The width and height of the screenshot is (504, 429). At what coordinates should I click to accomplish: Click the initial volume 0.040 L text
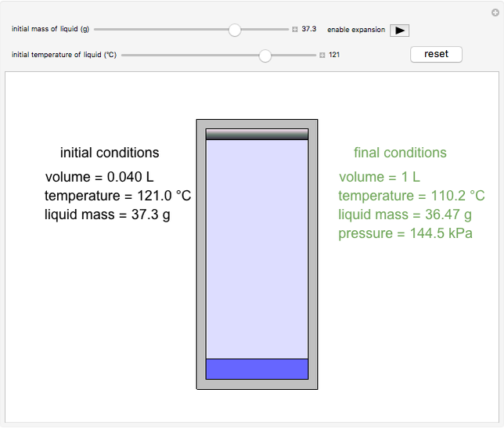coord(99,177)
